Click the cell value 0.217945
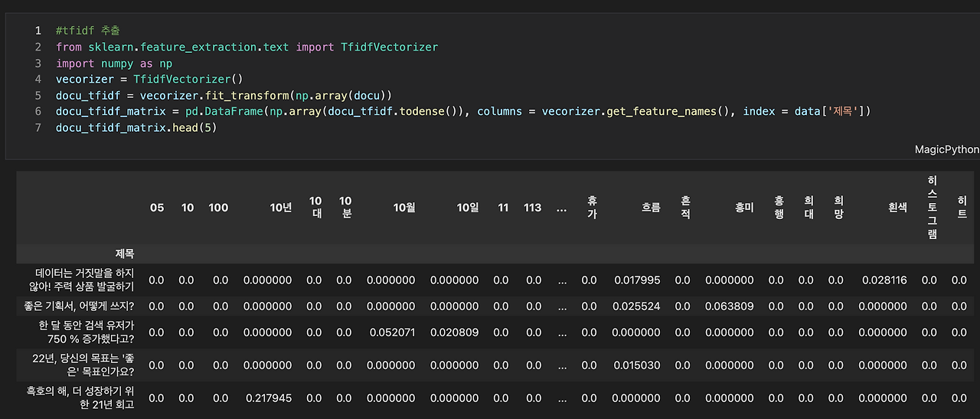The width and height of the screenshot is (980, 419). point(268,398)
